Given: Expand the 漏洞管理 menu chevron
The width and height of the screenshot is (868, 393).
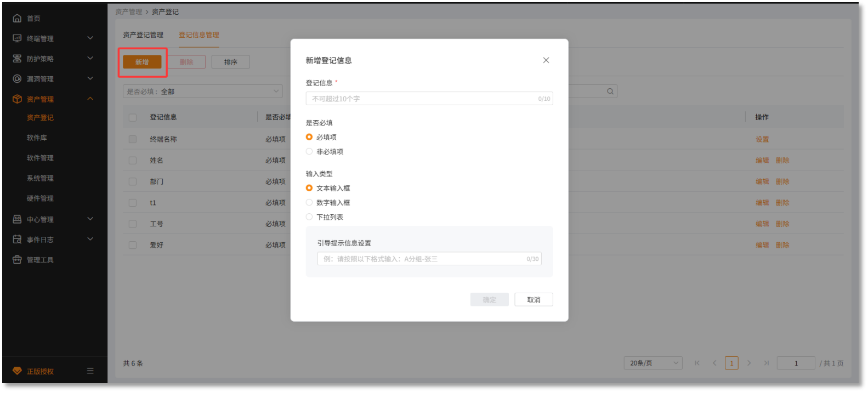Looking at the screenshot, I should coord(90,78).
